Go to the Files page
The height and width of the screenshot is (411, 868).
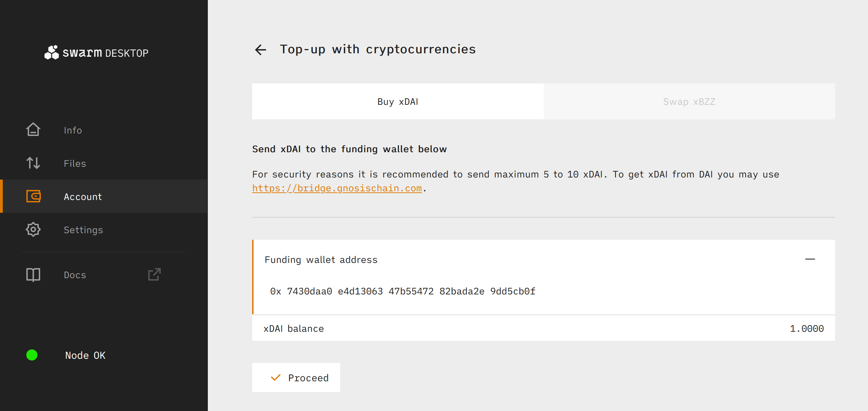click(75, 164)
